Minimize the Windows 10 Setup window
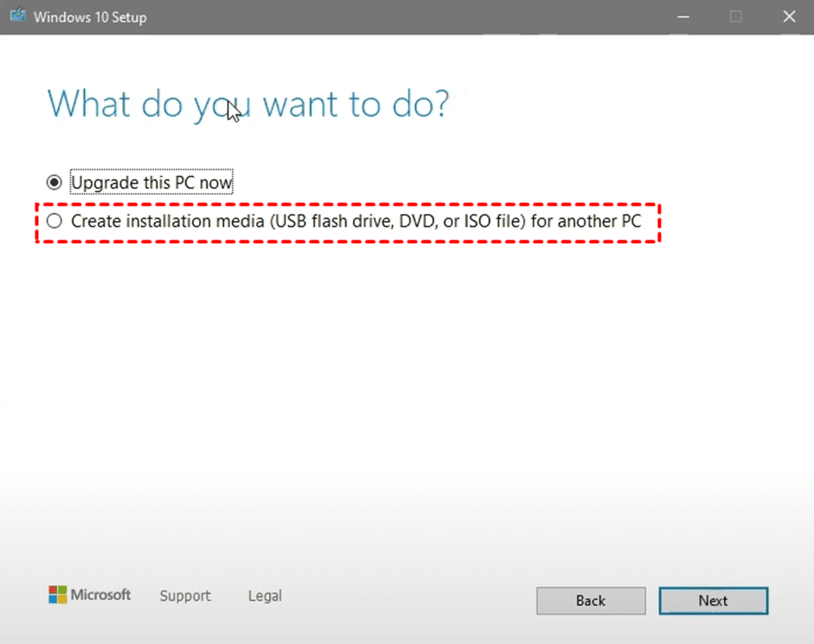The image size is (814, 644). pos(683,17)
